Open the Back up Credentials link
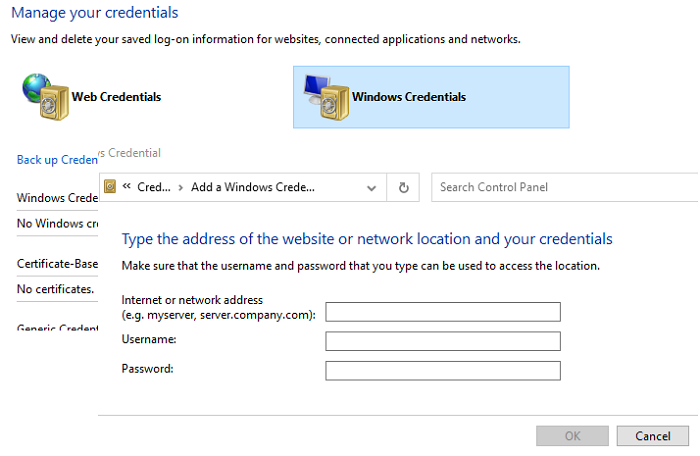The height and width of the screenshot is (456, 700). click(x=57, y=160)
